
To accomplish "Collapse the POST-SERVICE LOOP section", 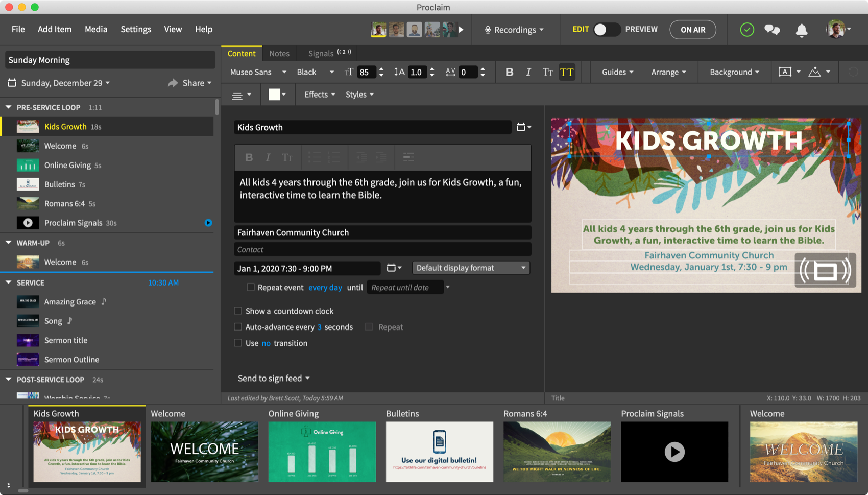I will (9, 380).
